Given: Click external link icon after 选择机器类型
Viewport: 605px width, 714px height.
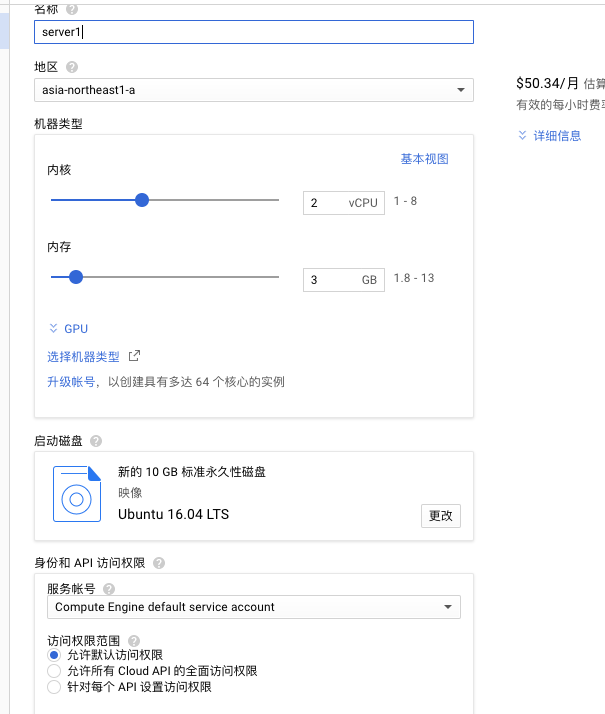Looking at the screenshot, I should [x=135, y=356].
